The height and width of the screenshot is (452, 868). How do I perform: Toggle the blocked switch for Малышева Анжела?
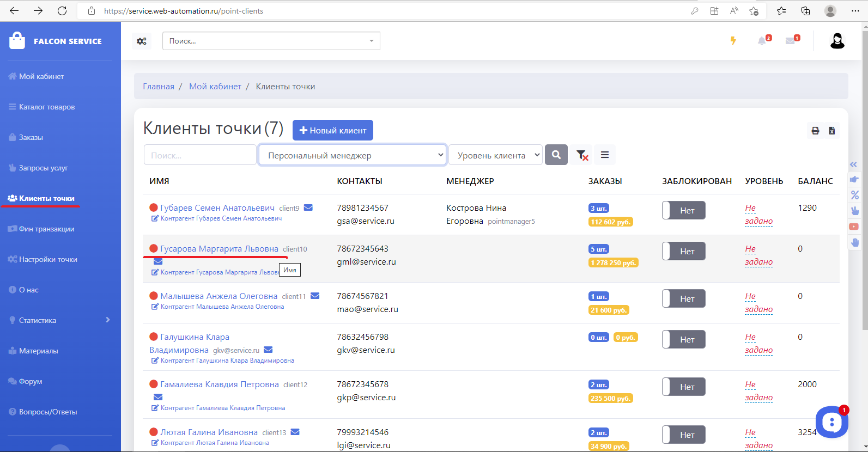tap(683, 298)
